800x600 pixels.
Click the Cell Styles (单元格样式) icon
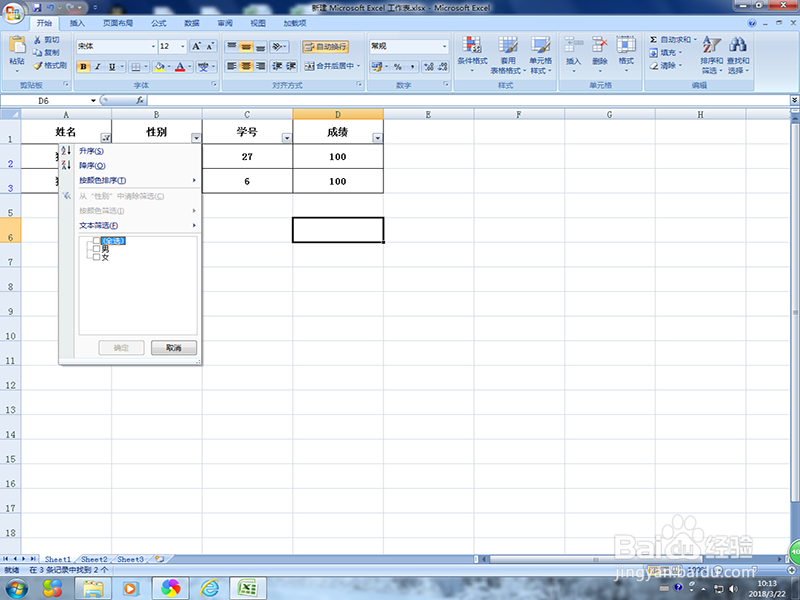click(540, 45)
